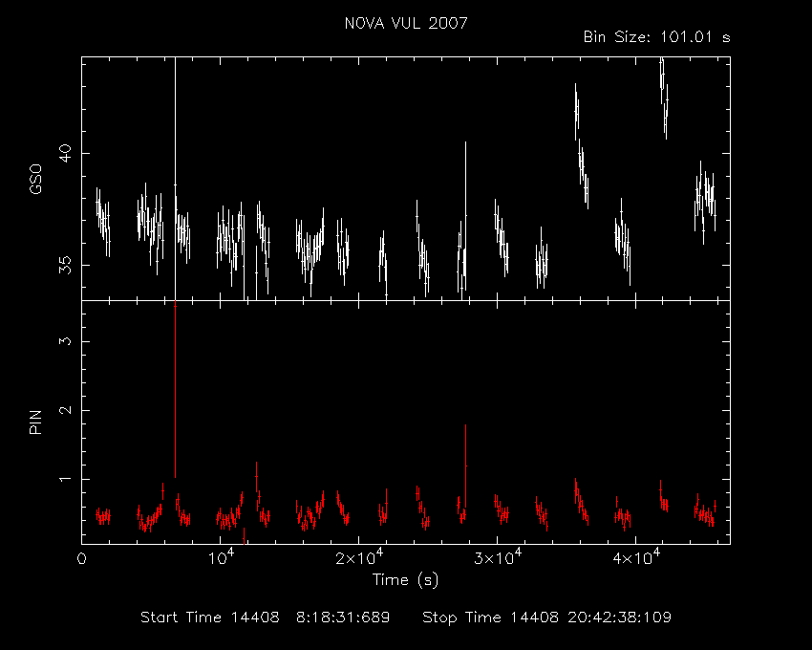Click the PIN axis tick label 3
This screenshot has height=650, width=812.
[x=65, y=341]
